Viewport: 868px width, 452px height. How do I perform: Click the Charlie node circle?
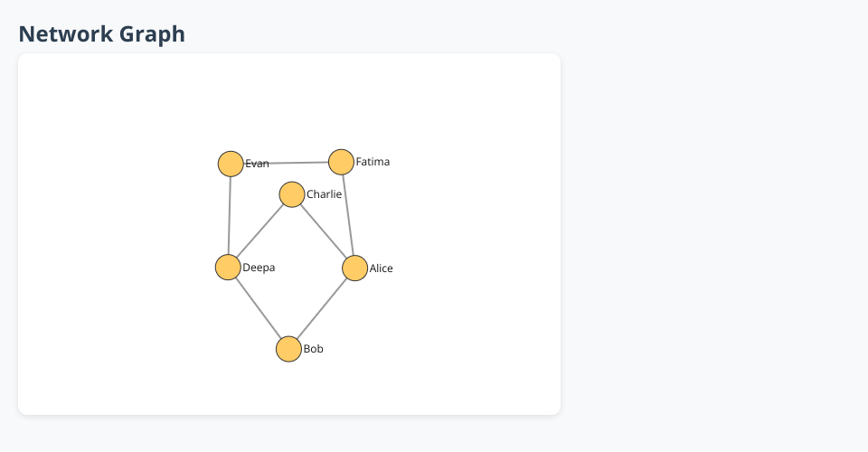[291, 194]
